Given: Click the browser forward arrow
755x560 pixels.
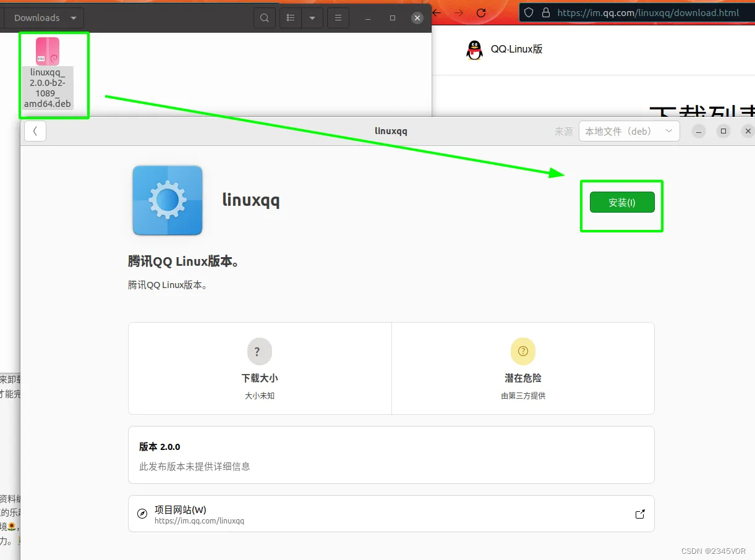Looking at the screenshot, I should click(458, 13).
